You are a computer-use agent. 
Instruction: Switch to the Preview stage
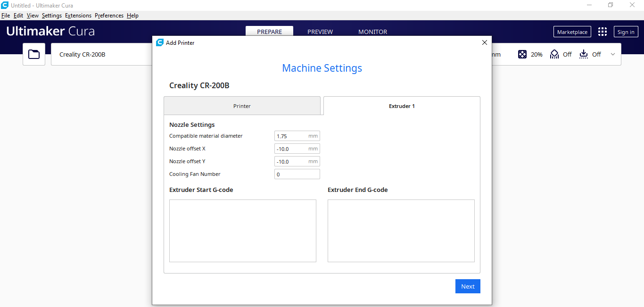coord(320,32)
